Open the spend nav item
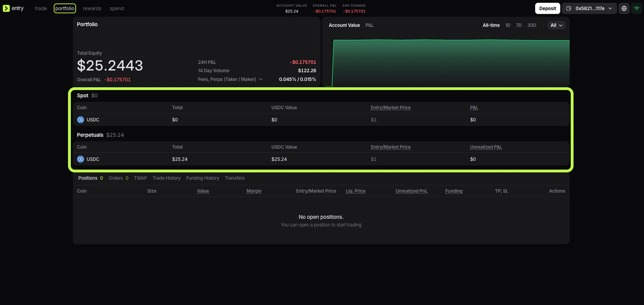Screen dimensions: 644x305 pos(117,8)
